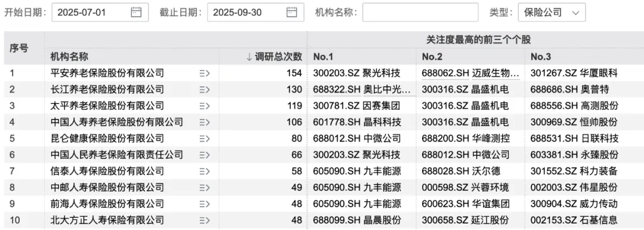644x230 pixels.
Task: Click the end date field 2025-09-30
Action: click(x=255, y=13)
